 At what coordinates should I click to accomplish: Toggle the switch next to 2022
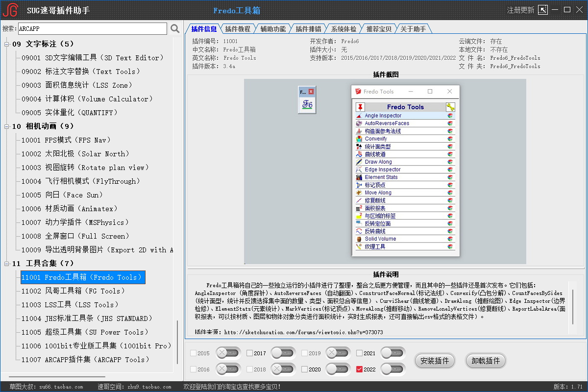[393, 369]
